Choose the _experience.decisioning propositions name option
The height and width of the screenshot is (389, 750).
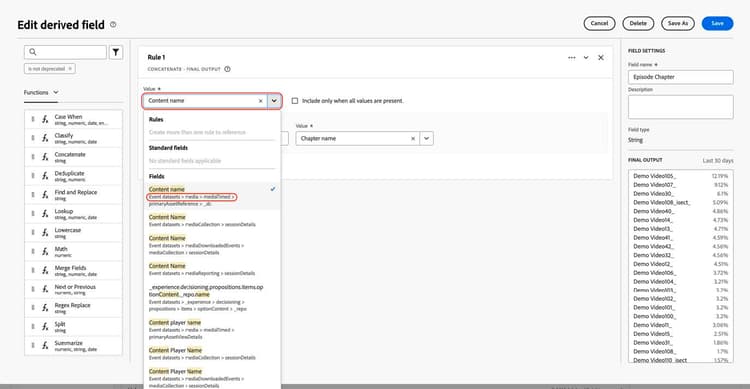coord(212,298)
